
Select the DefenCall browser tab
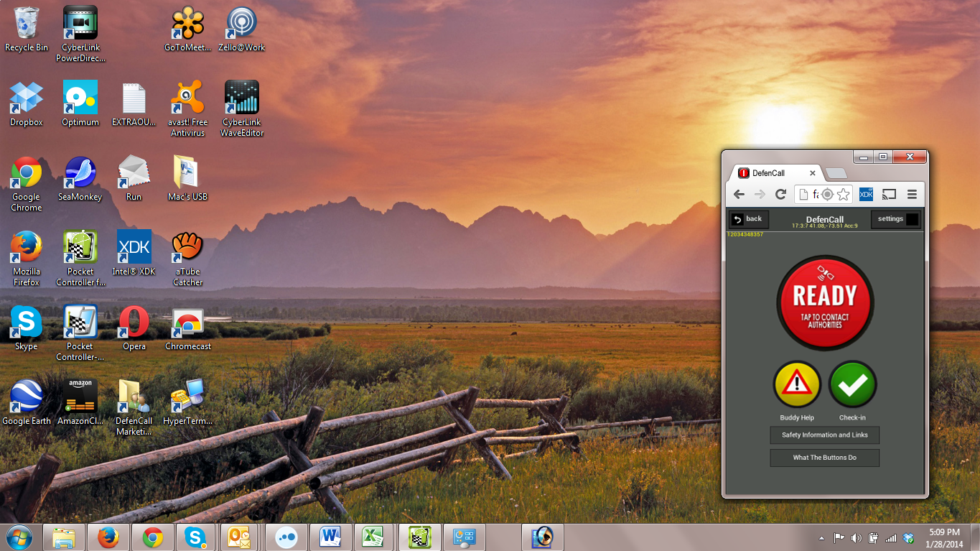[x=777, y=173]
